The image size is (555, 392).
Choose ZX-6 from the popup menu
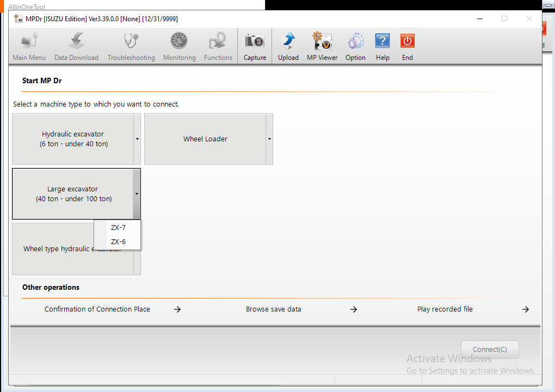click(x=118, y=241)
